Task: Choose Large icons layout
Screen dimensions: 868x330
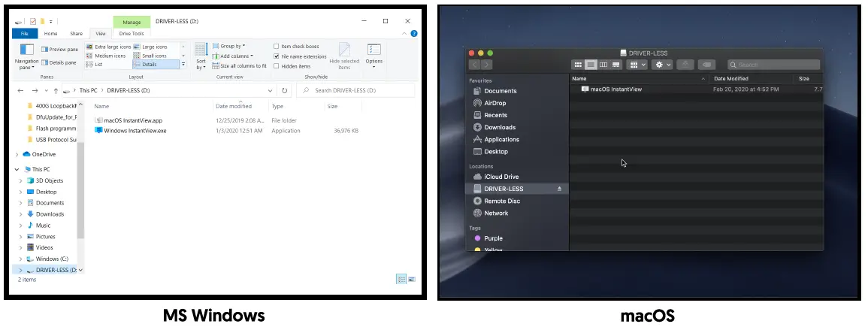Action: click(150, 47)
